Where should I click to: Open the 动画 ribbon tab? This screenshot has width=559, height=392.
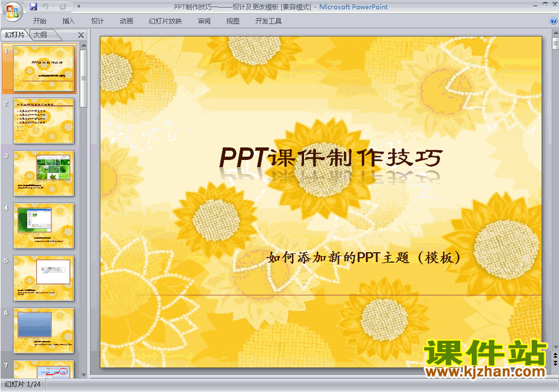pos(126,21)
